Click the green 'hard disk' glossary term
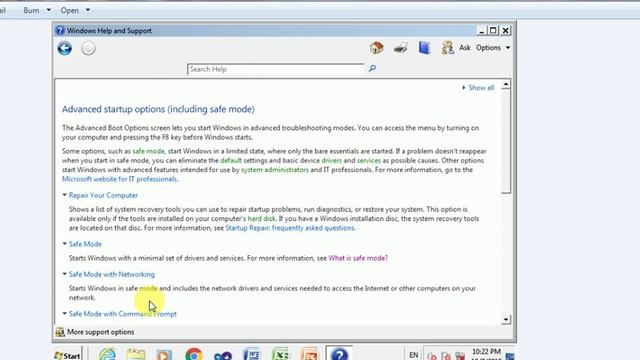 (x=261, y=219)
